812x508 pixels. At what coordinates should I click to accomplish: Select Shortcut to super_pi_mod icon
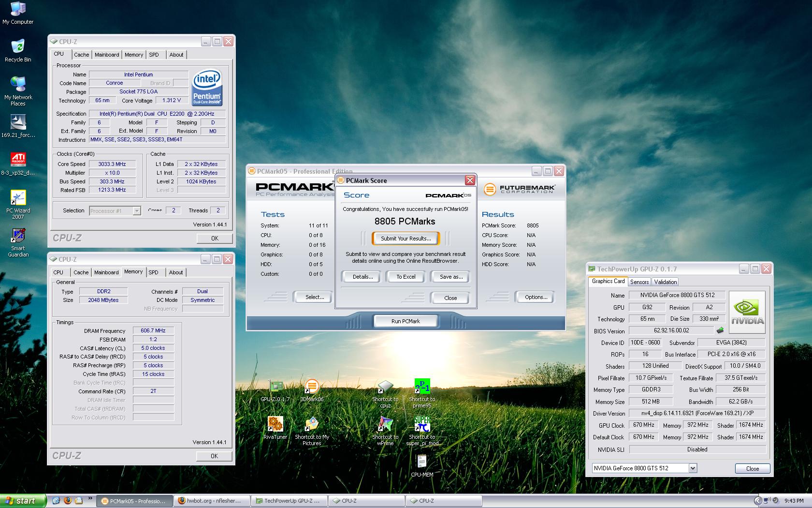click(x=422, y=432)
